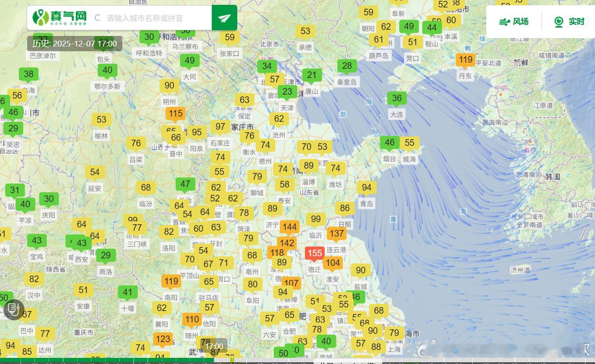This screenshot has height=364, width=595.
Task: Open the 临汾 marker showing 68
Action: pyautogui.click(x=146, y=188)
